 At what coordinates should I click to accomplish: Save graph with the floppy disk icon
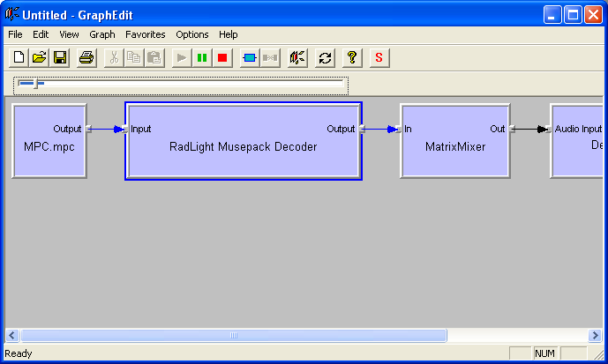[x=60, y=58]
